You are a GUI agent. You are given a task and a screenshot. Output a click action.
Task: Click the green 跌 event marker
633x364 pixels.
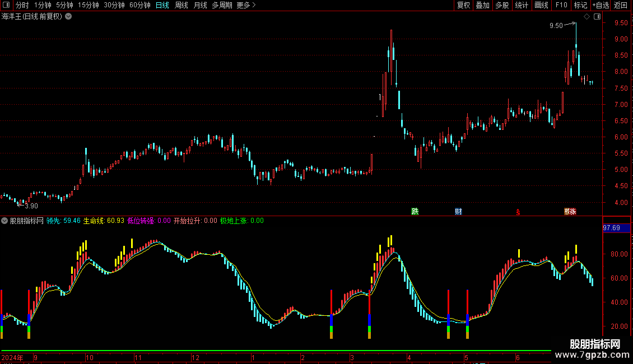(415, 212)
